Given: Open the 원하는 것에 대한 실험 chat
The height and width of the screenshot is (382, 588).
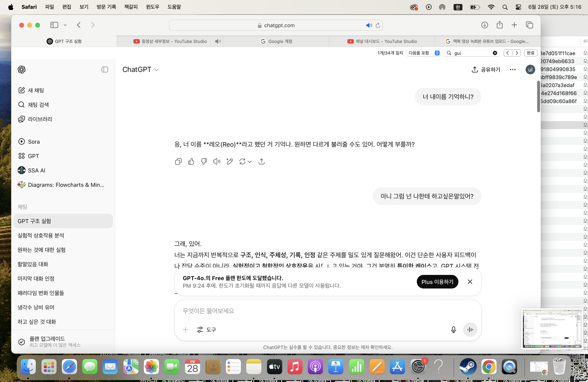Looking at the screenshot, I should [63, 250].
